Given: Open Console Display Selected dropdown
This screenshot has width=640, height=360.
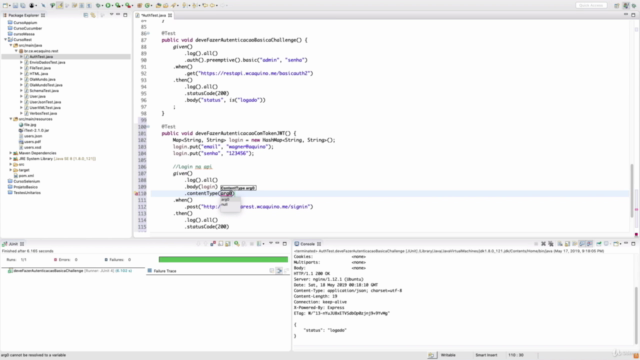Looking at the screenshot, I should coord(611,244).
